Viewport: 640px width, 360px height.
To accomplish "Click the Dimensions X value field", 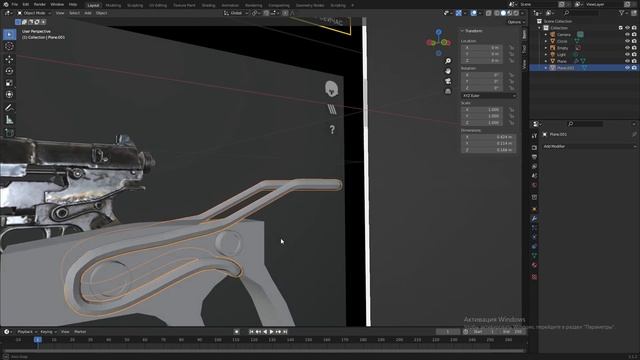I will point(489,137).
